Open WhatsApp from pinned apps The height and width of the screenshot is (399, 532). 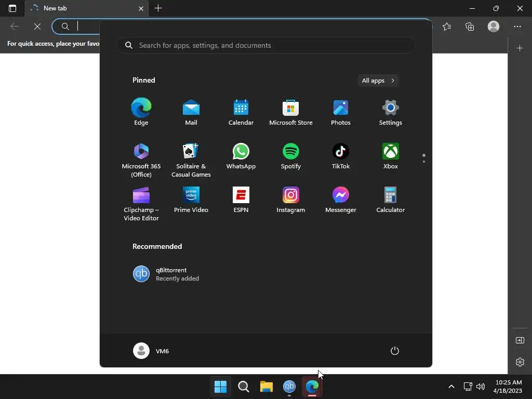(241, 156)
